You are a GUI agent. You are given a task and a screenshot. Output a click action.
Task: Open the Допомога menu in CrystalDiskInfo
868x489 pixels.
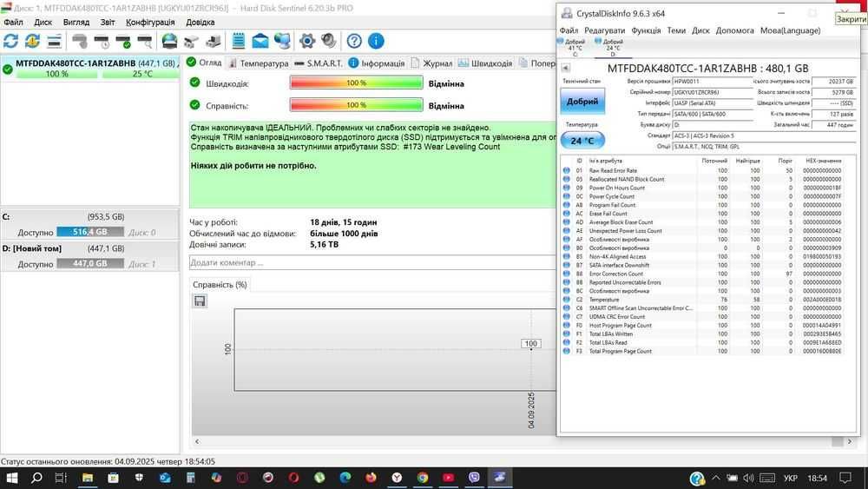point(734,30)
